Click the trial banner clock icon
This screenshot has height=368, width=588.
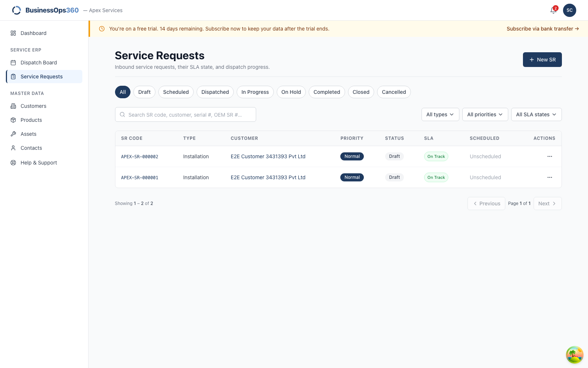click(x=102, y=29)
